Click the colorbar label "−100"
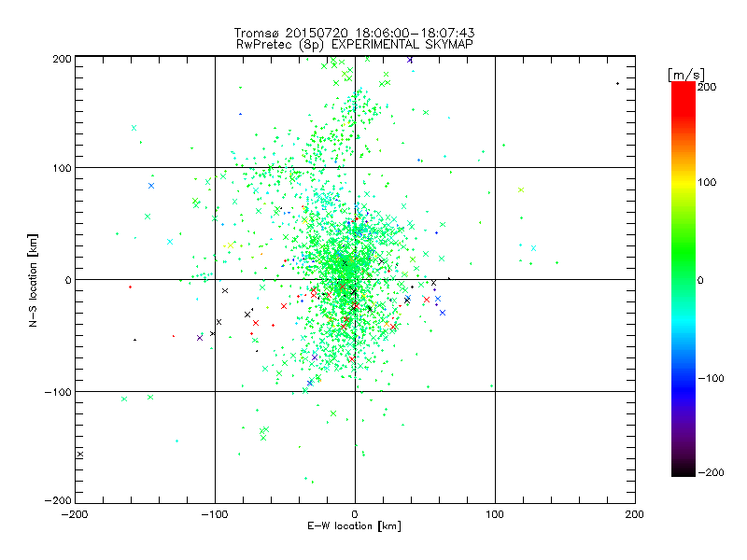Image resolution: width=747 pixels, height=560 pixels. (x=711, y=378)
